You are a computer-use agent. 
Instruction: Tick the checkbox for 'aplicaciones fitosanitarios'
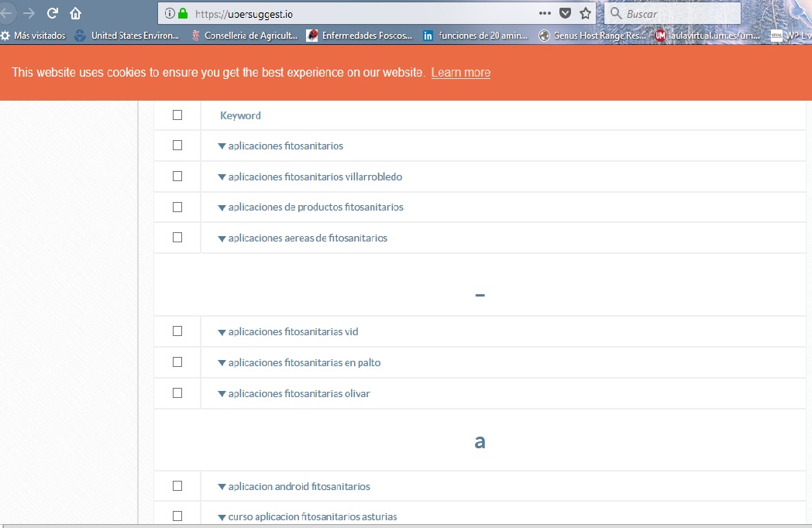[177, 146]
